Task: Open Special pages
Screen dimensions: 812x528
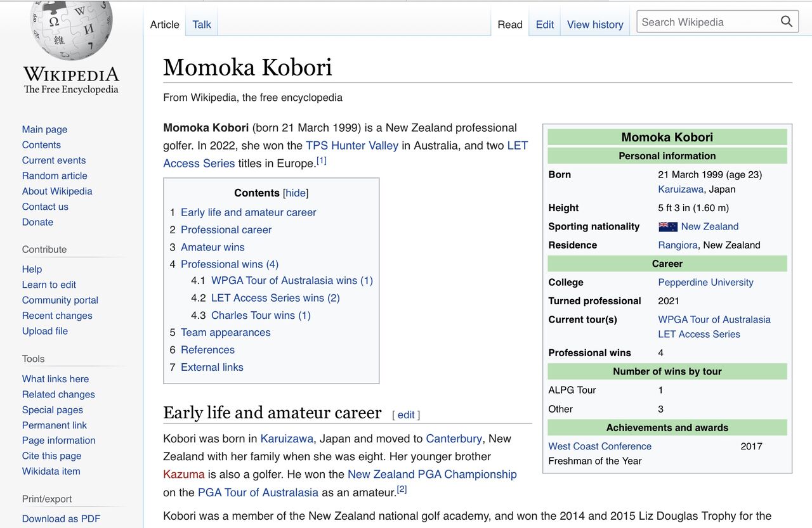Action: click(x=53, y=409)
